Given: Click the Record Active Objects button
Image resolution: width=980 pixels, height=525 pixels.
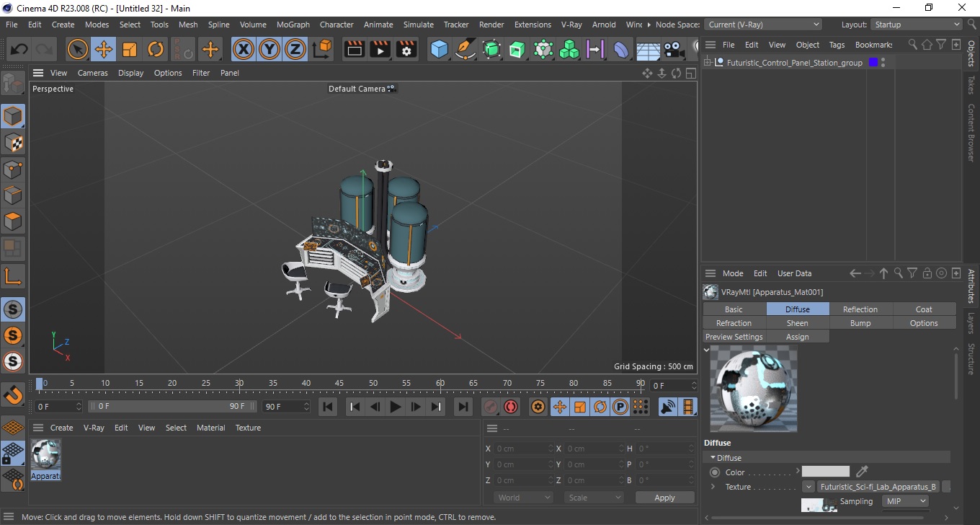Looking at the screenshot, I should pyautogui.click(x=491, y=407).
